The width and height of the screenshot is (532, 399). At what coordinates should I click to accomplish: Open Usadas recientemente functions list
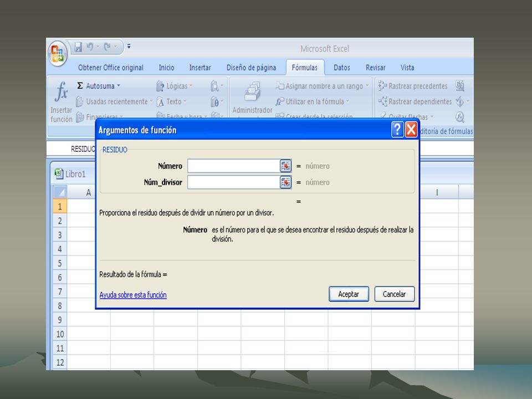pyautogui.click(x=114, y=101)
